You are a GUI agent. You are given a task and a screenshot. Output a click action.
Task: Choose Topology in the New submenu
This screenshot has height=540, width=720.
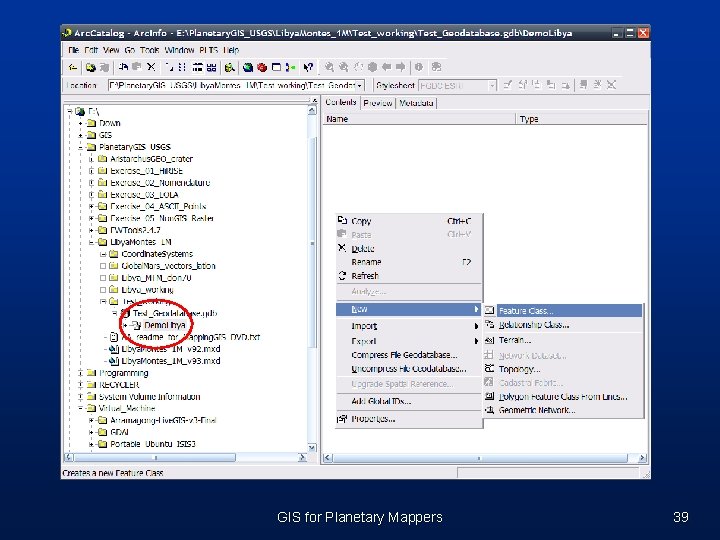563,369
